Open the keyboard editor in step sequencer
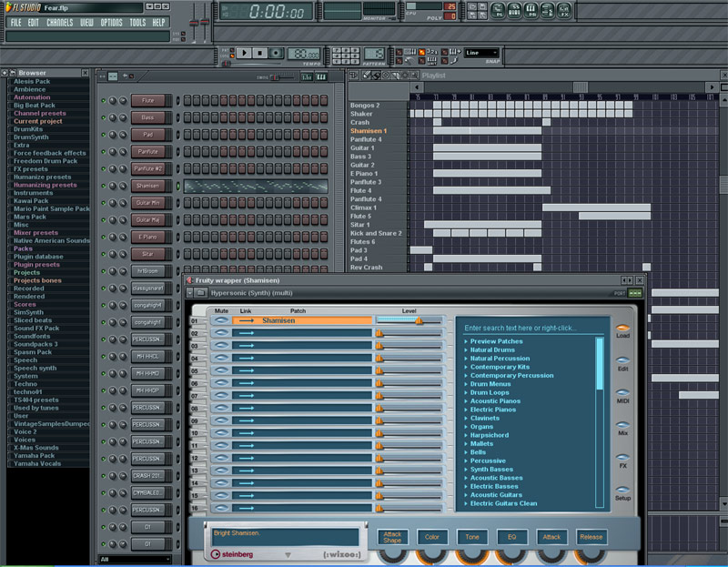The image size is (728, 567). coord(321,76)
